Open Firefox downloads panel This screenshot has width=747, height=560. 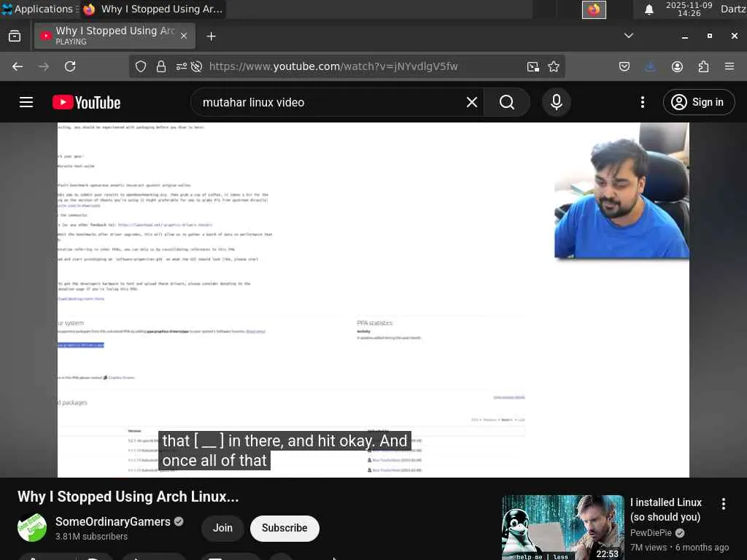point(650,66)
